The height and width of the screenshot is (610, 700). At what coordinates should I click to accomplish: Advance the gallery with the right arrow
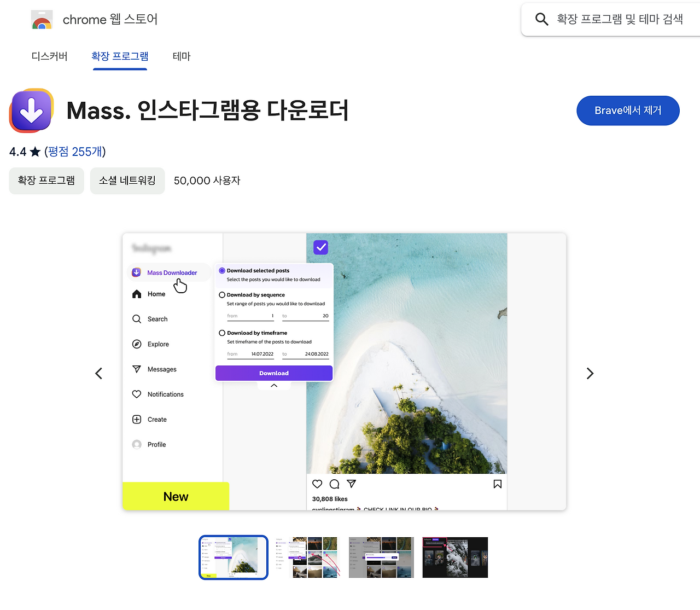590,373
